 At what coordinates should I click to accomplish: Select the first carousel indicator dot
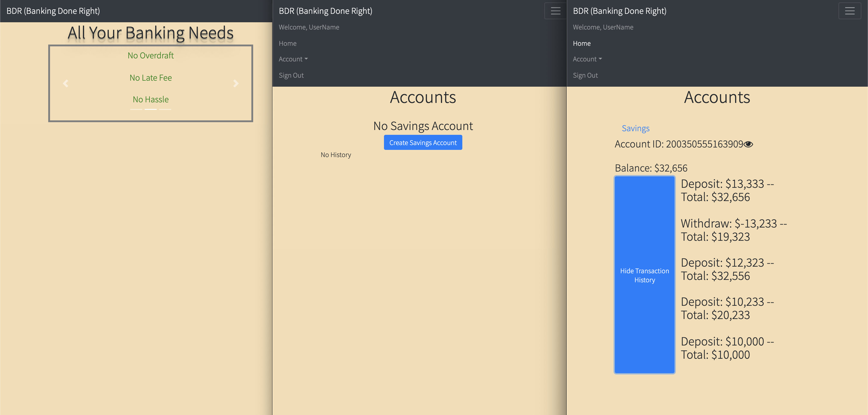click(137, 109)
